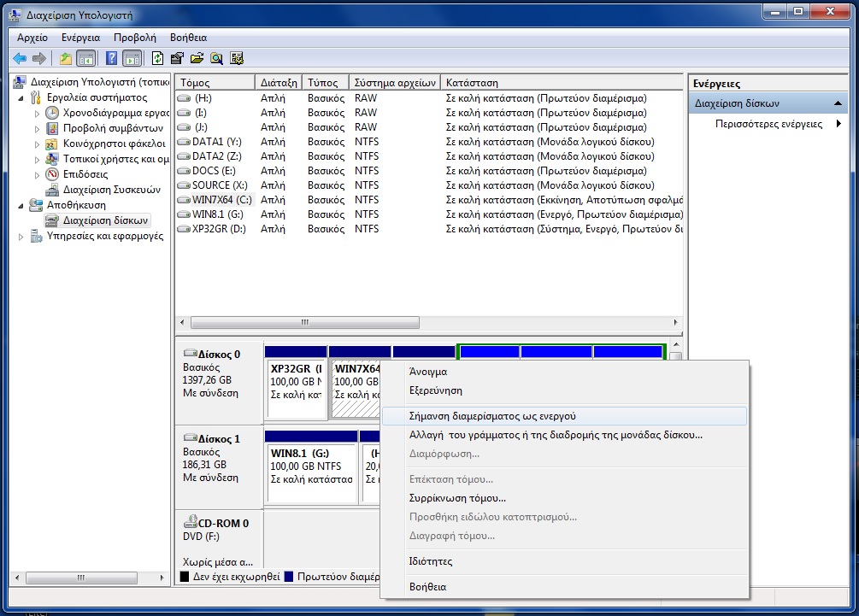Choose Άνοιγμα in the context menu
This screenshot has width=859, height=616.
(564, 372)
